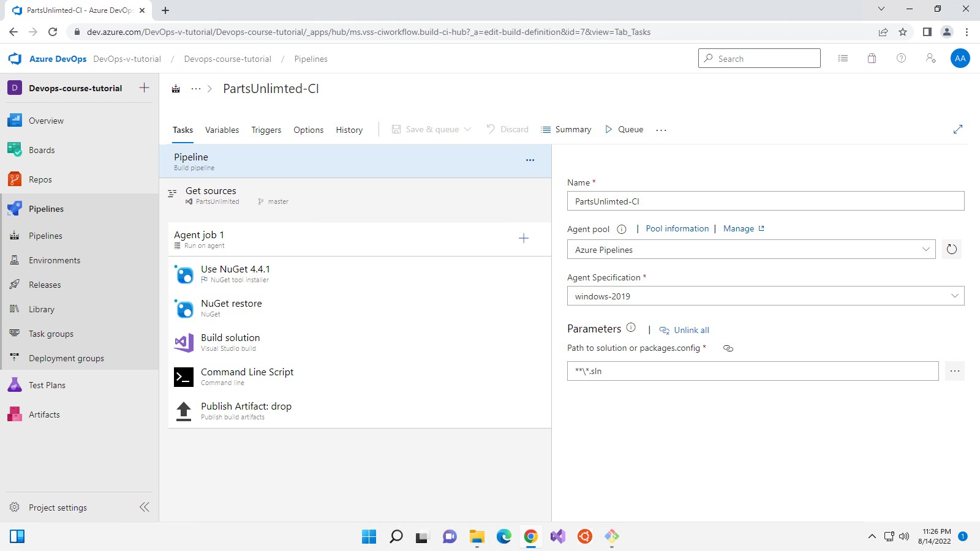Select the Publish Artifact: drop task
980x551 pixels.
click(x=360, y=411)
